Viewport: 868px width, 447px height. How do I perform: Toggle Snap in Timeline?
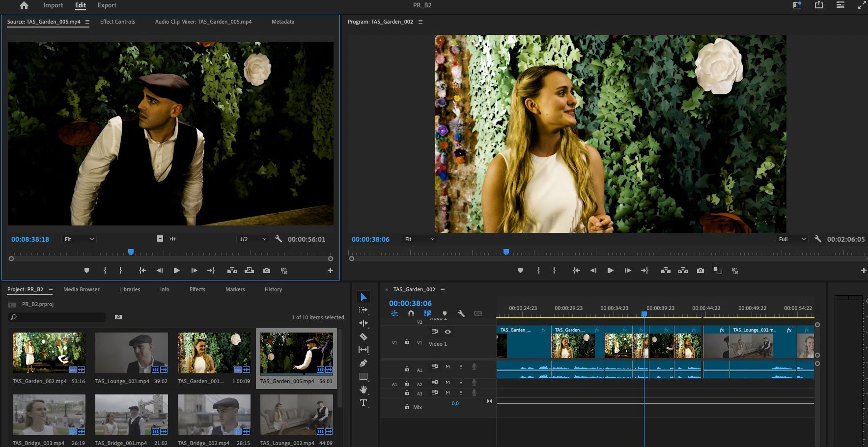411,313
